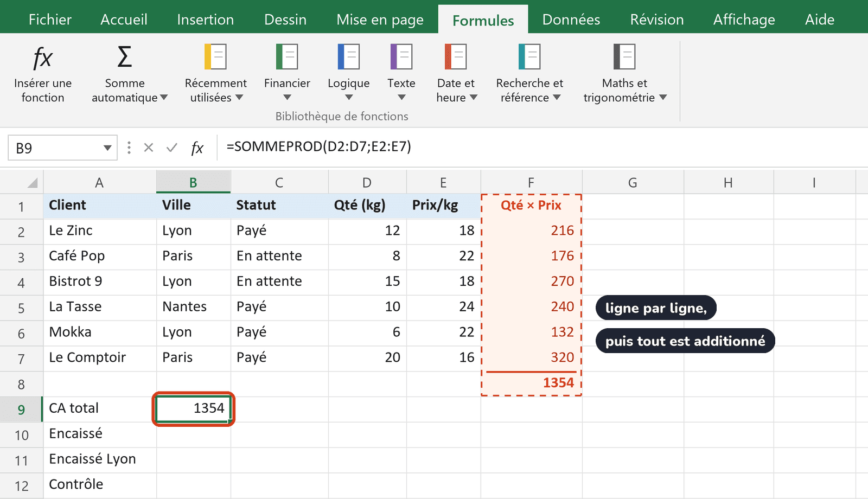
Task: Select cell B9 containing 1354
Action: [193, 409]
